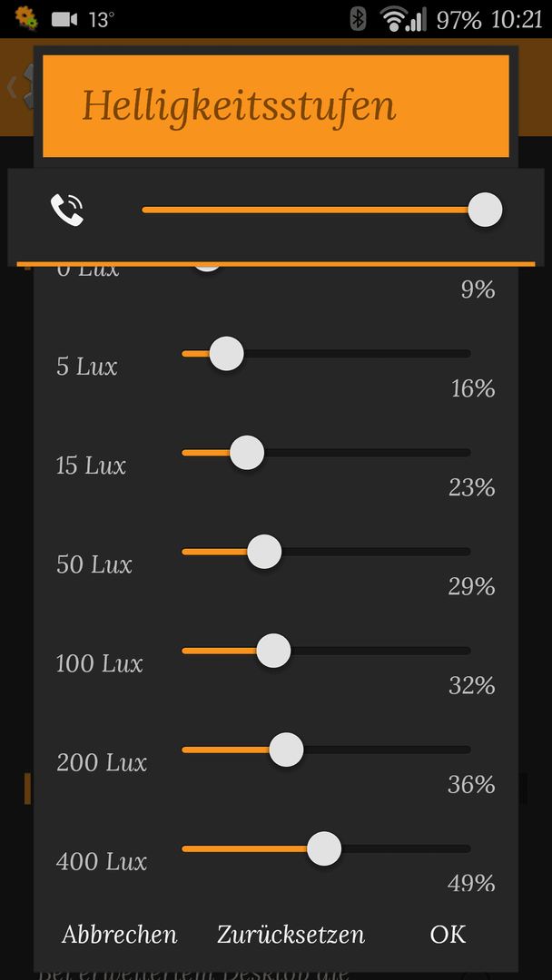
Task: Click the 50 Lux slider handle
Action: coord(264,552)
